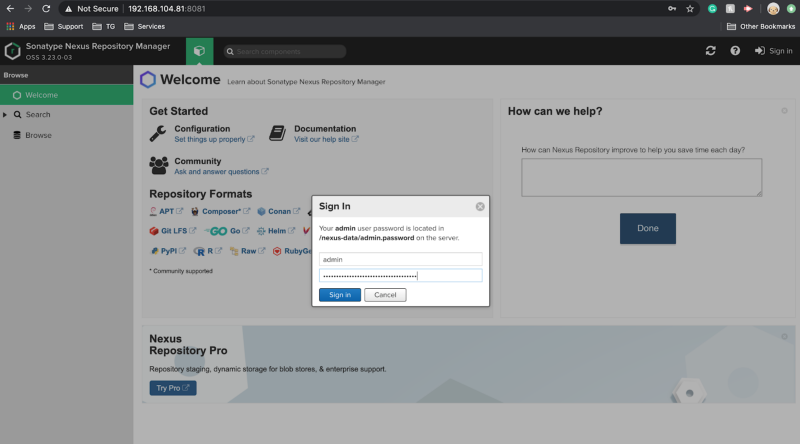Collapse the How can we help panel

pyautogui.click(x=784, y=111)
